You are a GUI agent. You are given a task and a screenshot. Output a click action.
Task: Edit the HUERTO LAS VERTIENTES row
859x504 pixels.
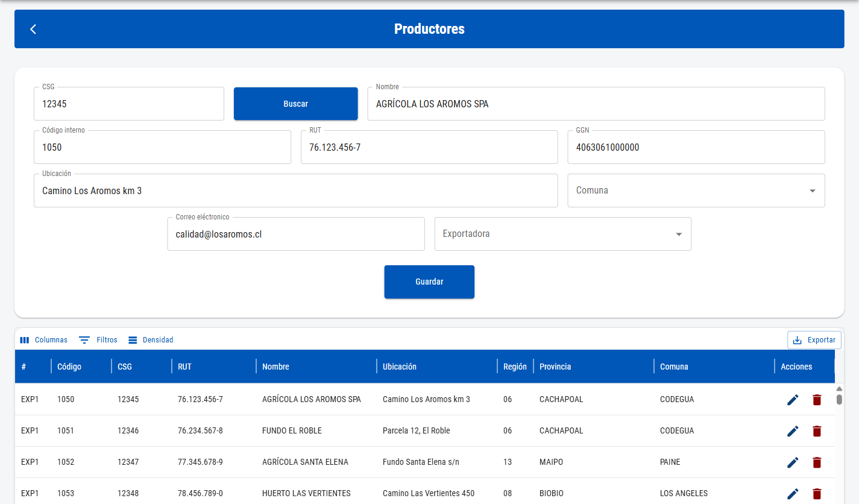793,494
